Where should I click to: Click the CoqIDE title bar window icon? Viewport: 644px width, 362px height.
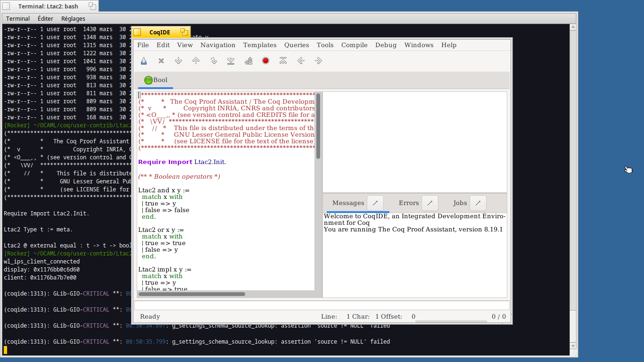click(x=137, y=32)
